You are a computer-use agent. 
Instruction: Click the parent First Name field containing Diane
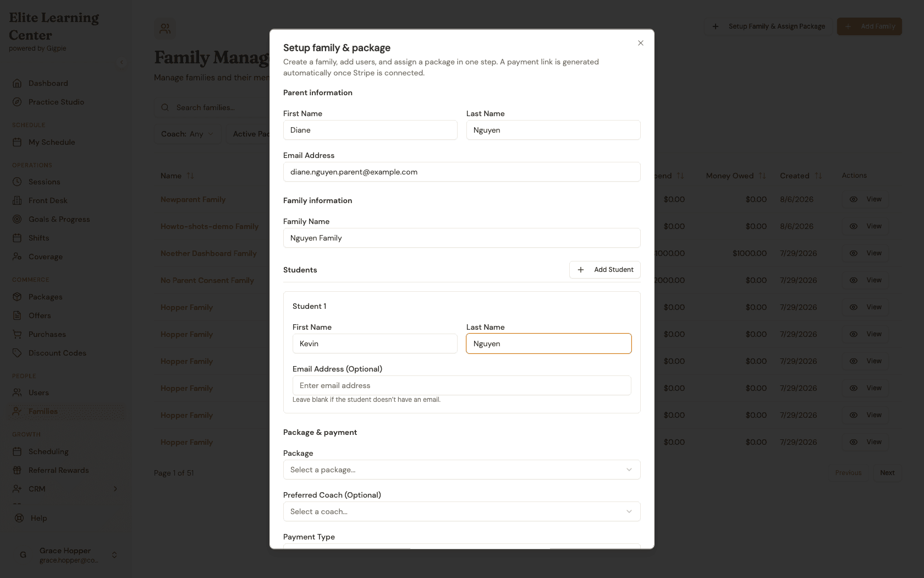coord(370,130)
